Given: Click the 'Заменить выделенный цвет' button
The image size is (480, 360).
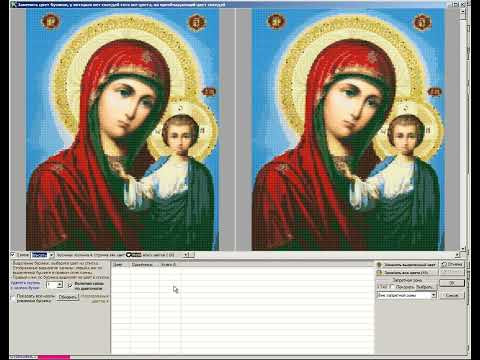Looking at the screenshot, I should [407, 265].
